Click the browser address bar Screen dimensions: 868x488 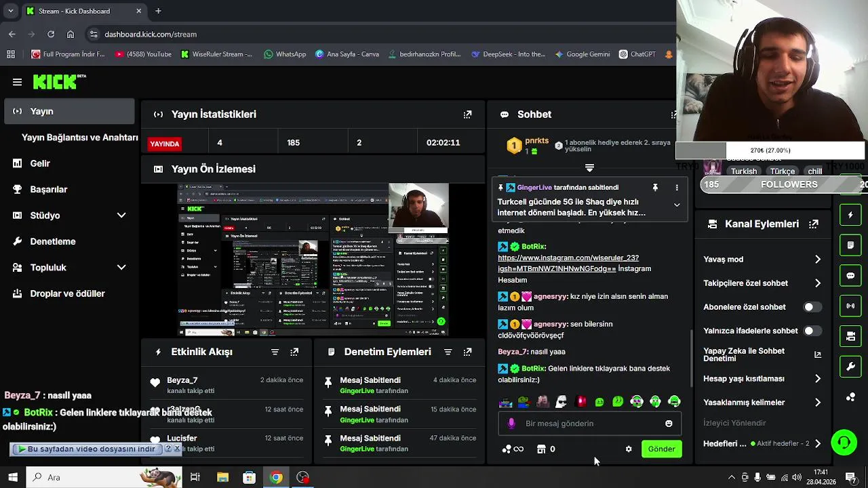(x=380, y=34)
